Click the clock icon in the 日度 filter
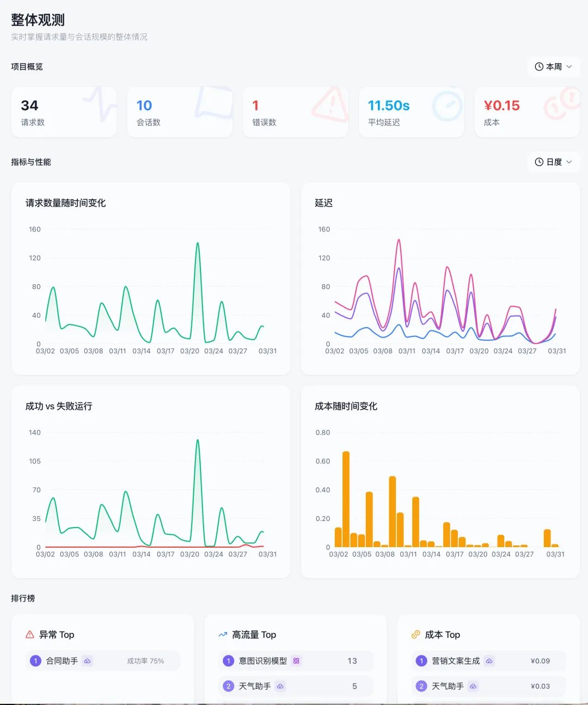This screenshot has height=705, width=588. tap(538, 162)
